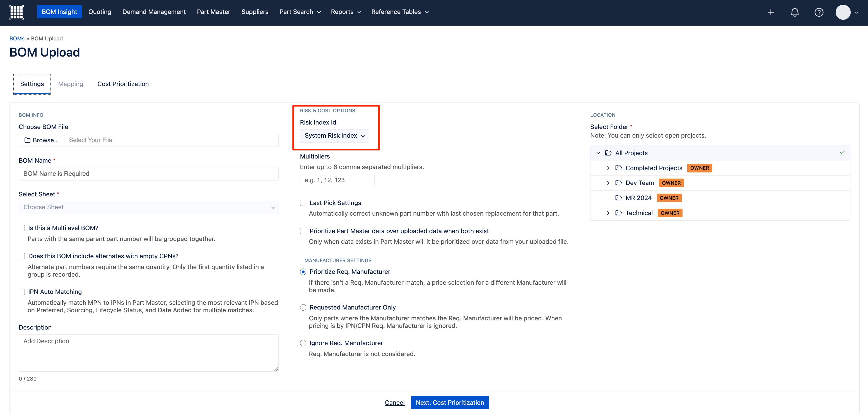Switch to Mapping tab
The image size is (868, 419).
tap(70, 84)
